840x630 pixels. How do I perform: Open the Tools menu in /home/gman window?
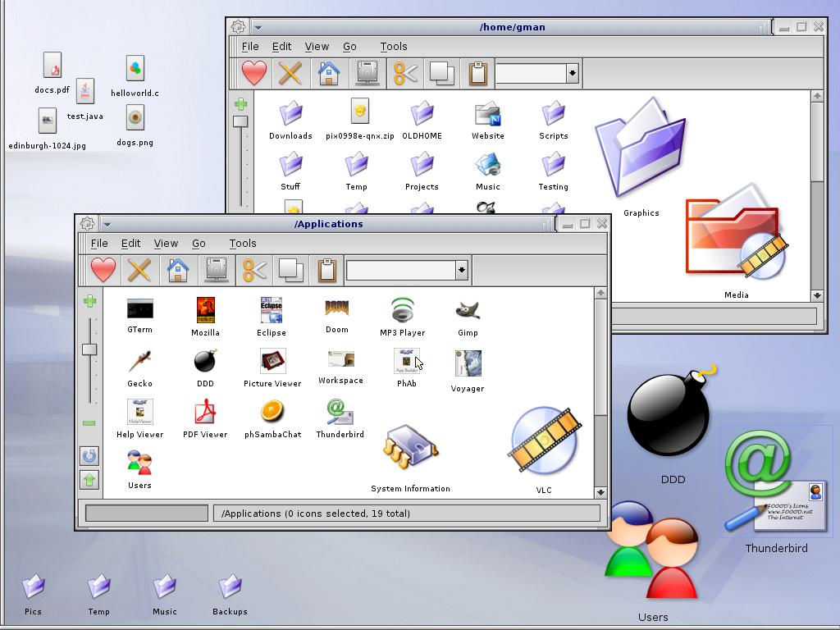394,47
